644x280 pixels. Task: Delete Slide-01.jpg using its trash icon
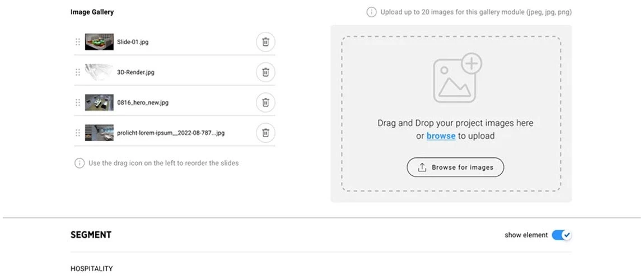tap(265, 42)
